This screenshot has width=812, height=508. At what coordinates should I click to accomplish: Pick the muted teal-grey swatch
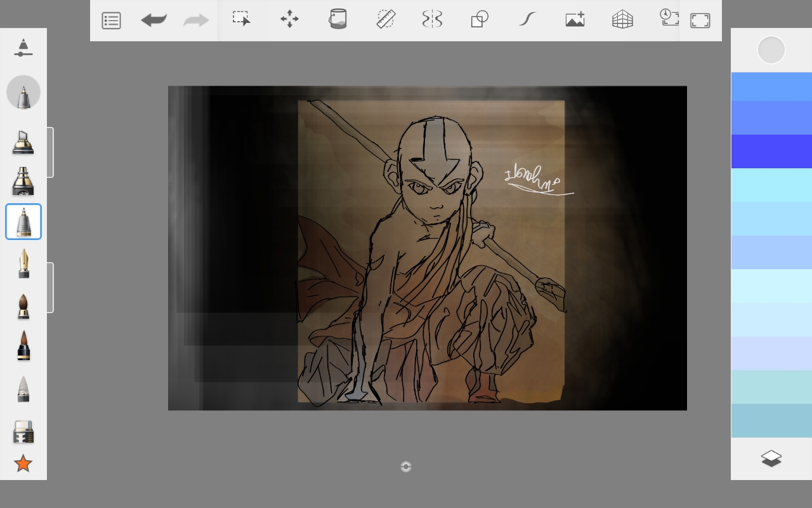tap(771, 387)
